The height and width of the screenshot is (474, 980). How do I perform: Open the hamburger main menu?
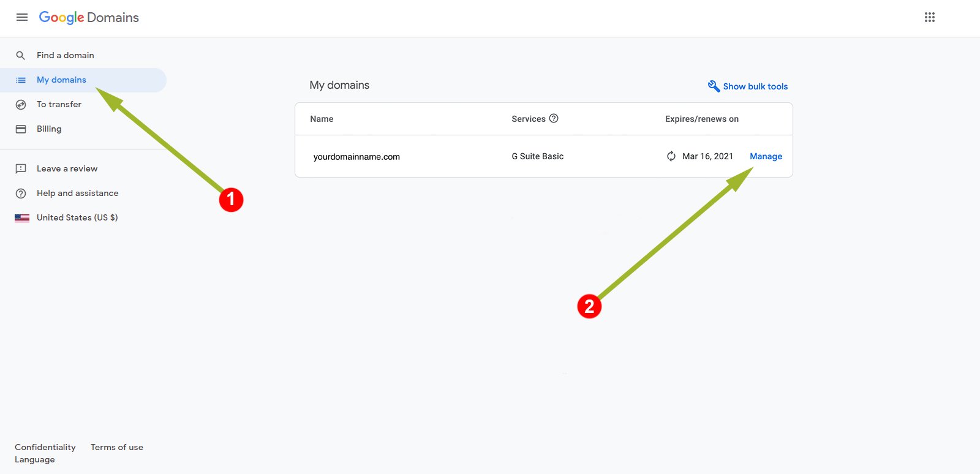pyautogui.click(x=22, y=17)
